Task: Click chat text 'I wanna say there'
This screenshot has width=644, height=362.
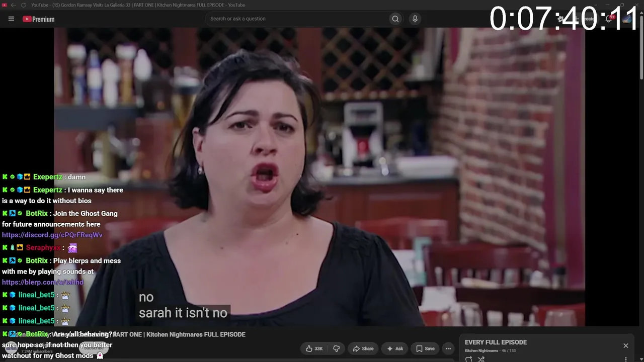Action: pyautogui.click(x=96, y=190)
